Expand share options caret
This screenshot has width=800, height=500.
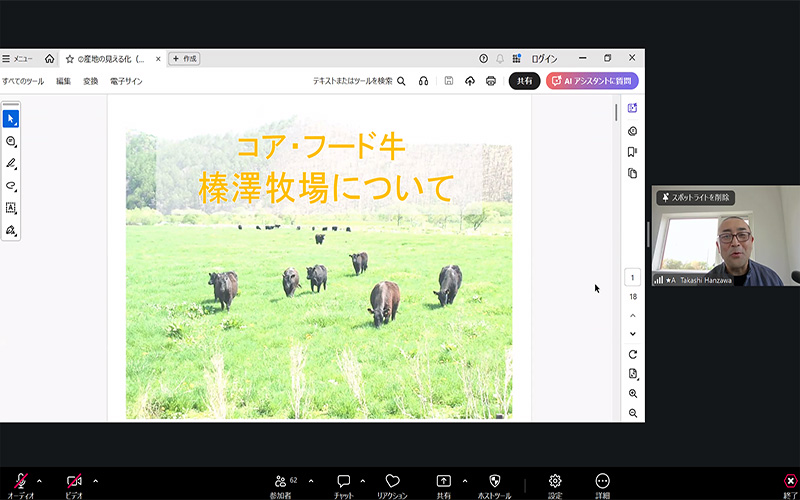[465, 481]
